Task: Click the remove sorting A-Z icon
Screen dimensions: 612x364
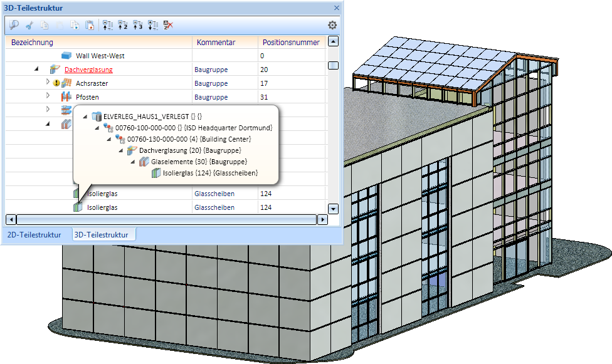Action: (x=168, y=25)
